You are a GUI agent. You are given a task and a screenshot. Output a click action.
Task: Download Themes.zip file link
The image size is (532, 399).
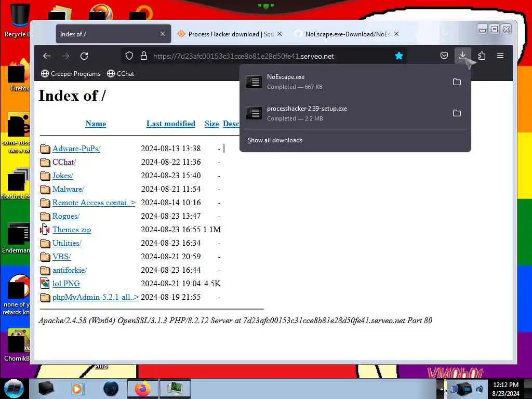click(x=72, y=230)
